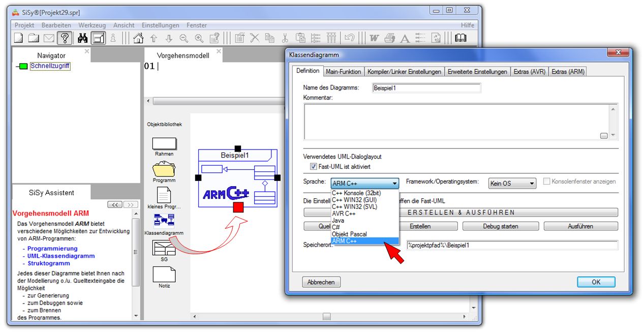
Task: Click the open book manual icon
Action: coord(461,38)
